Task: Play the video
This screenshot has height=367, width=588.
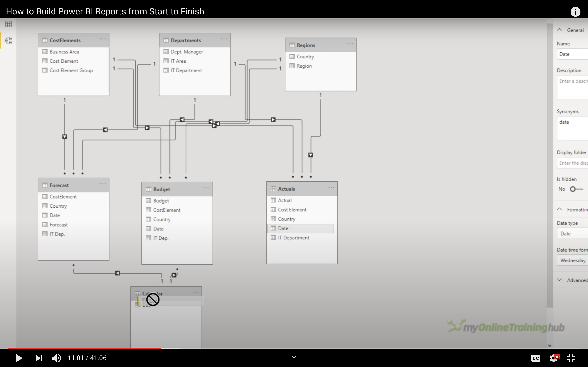Action: 19,358
